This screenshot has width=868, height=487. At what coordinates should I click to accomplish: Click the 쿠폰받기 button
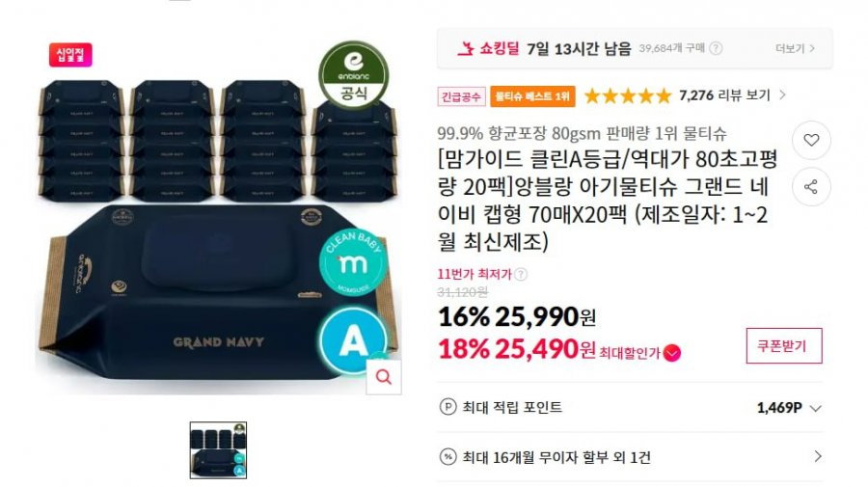(784, 346)
